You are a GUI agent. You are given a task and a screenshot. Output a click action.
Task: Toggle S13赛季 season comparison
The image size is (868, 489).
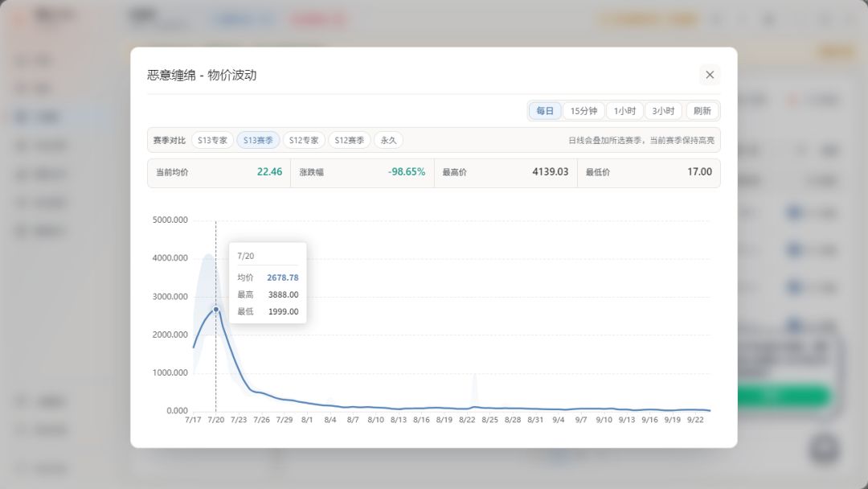tap(258, 140)
